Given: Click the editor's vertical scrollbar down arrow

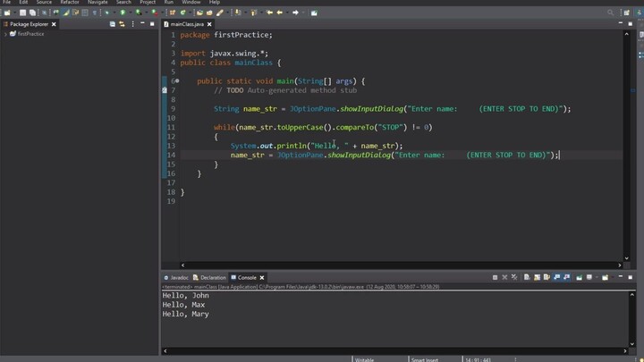Looking at the screenshot, I should tap(626, 258).
